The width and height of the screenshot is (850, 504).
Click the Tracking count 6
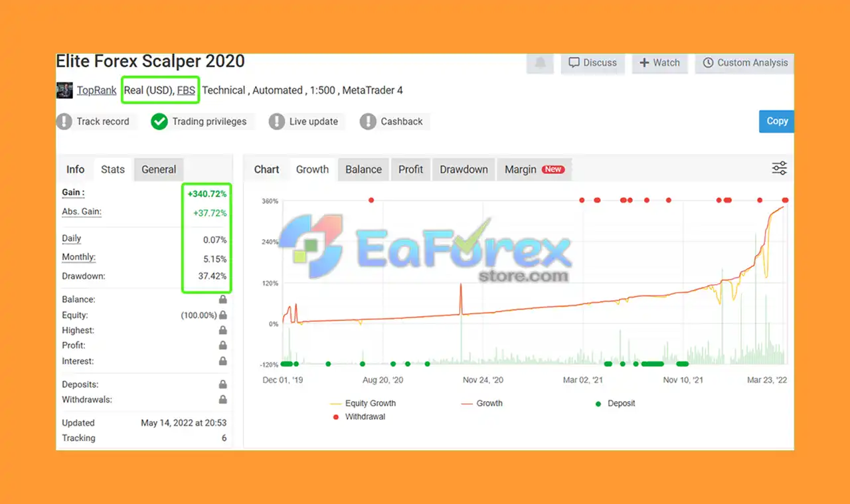(224, 438)
